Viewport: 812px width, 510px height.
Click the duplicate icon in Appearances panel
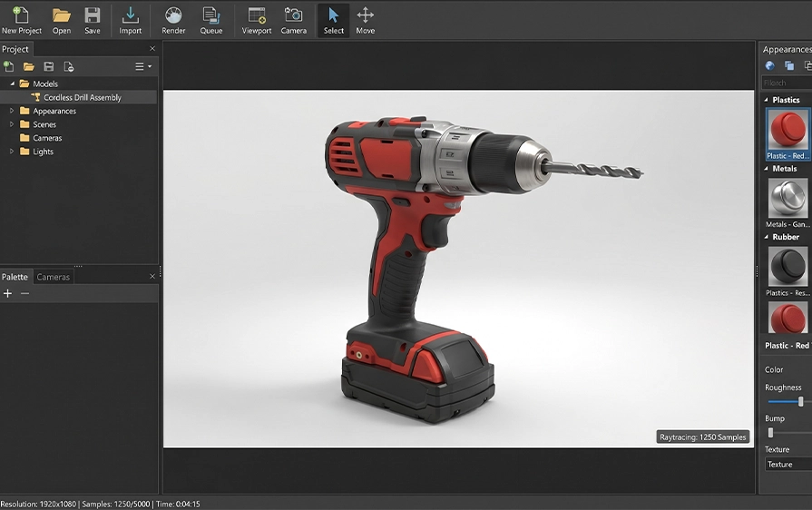click(789, 65)
